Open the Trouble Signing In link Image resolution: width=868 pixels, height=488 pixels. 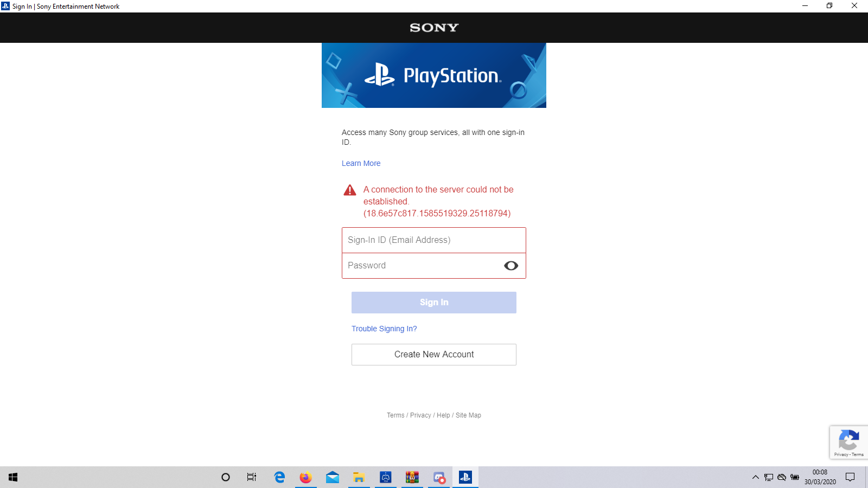coord(384,329)
